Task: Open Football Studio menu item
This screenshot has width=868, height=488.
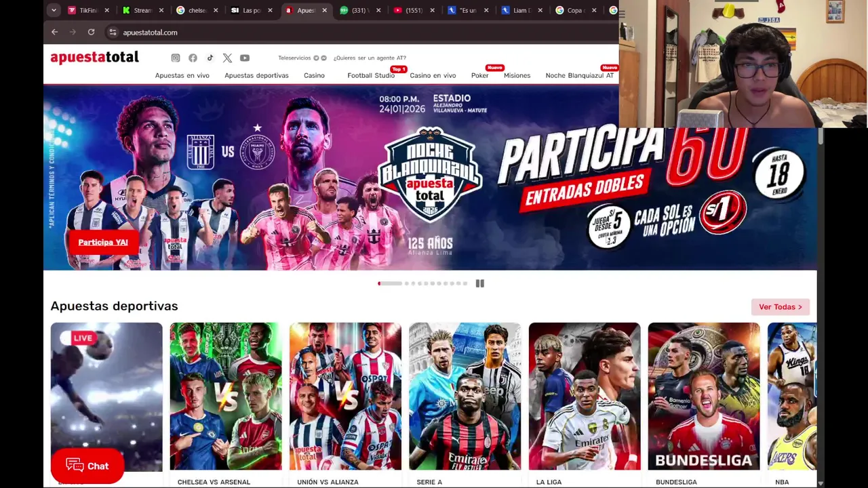Action: (371, 75)
